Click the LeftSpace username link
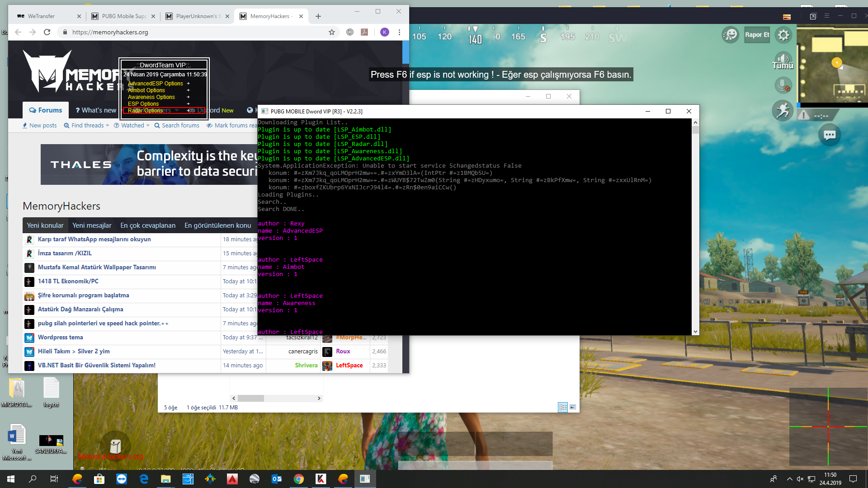The width and height of the screenshot is (868, 488). tap(349, 366)
